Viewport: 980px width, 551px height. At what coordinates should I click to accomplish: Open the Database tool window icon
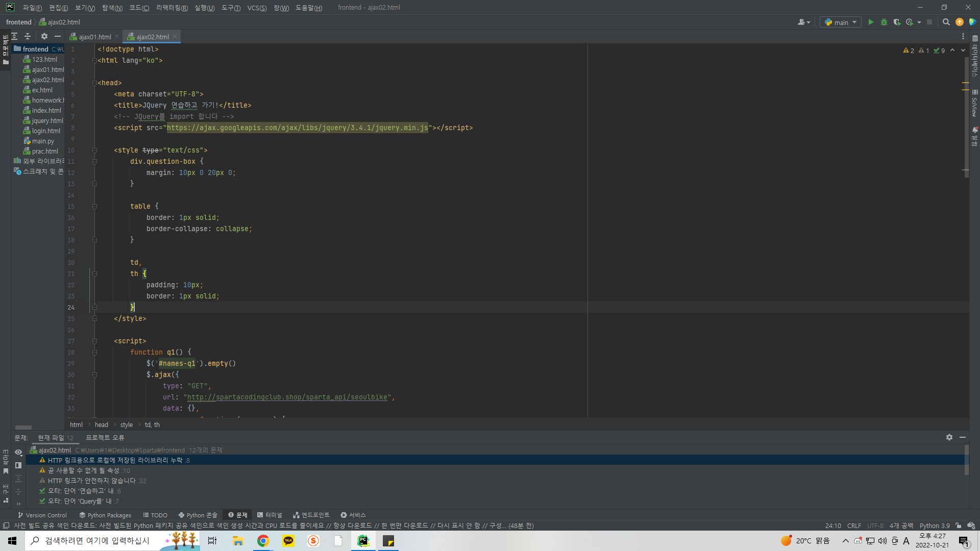(x=975, y=38)
